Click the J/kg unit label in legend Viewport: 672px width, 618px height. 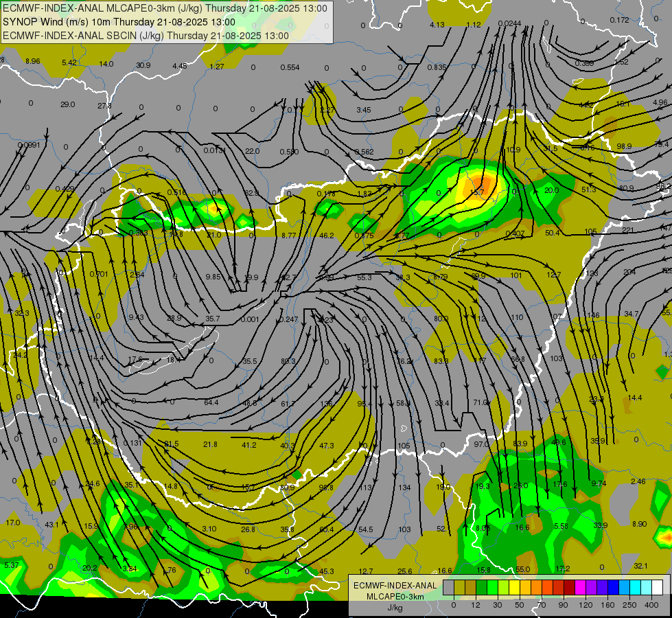tap(395, 608)
